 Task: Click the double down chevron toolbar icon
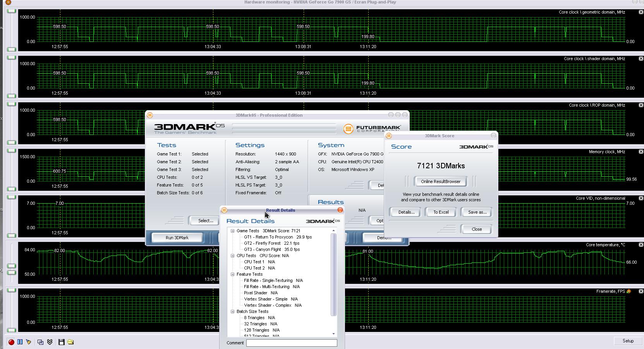(x=50, y=342)
